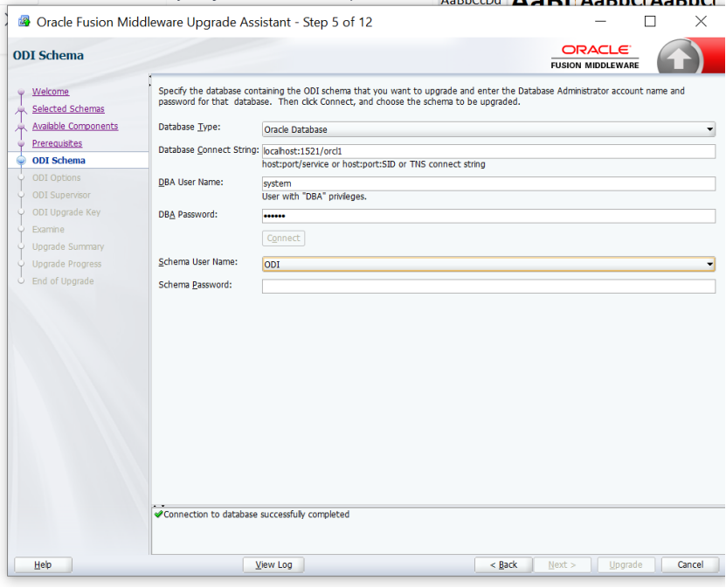Open the Selected Schemas step link
Viewport: 726px width, 588px height.
click(68, 109)
